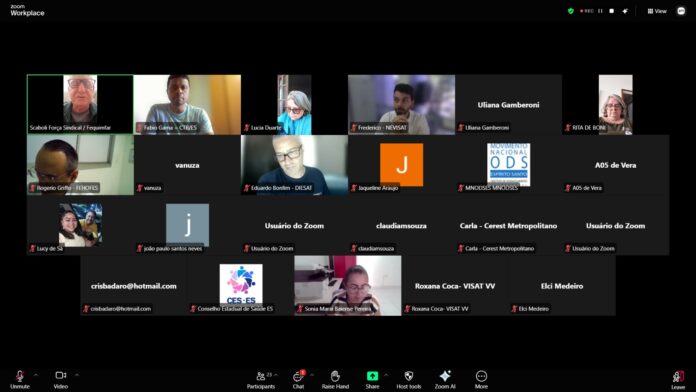Select RITA DE BONI video tile
The width and height of the screenshot is (696, 392).
click(615, 104)
